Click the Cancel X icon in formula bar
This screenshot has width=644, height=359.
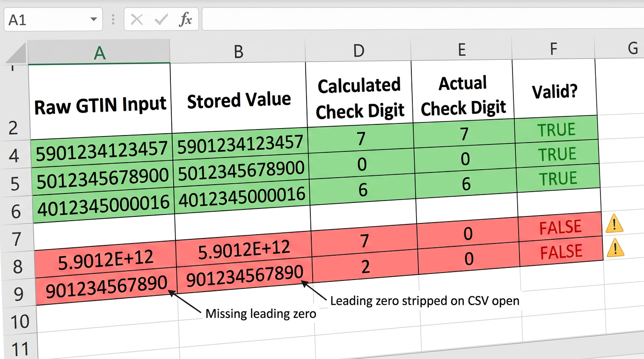[137, 20]
